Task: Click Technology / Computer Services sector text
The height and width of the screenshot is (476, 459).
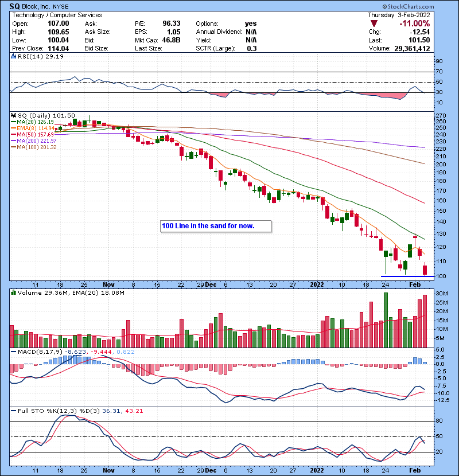Action: pos(57,15)
